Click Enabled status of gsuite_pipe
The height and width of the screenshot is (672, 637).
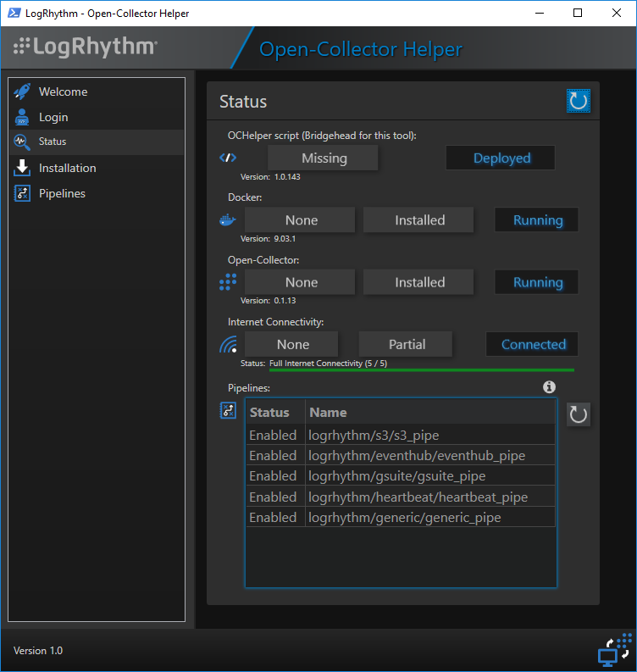(273, 476)
